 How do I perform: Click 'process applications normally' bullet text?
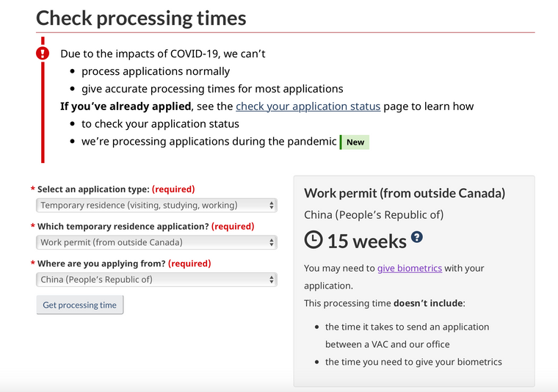(156, 71)
